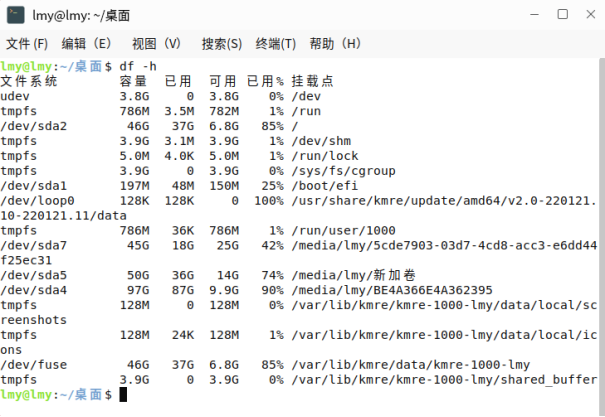The height and width of the screenshot is (417, 605).
Task: Click the /media/lmy/BE4A366E4A362395 mount path
Action: [393, 290]
